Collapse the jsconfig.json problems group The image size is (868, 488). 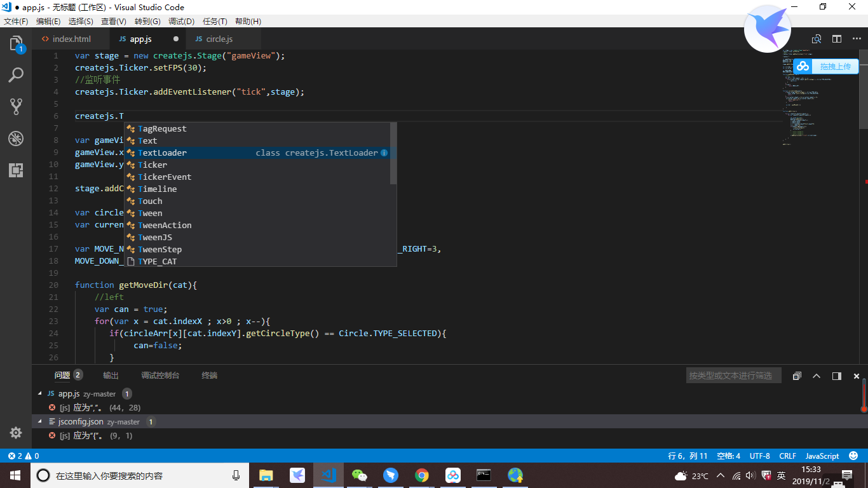39,421
